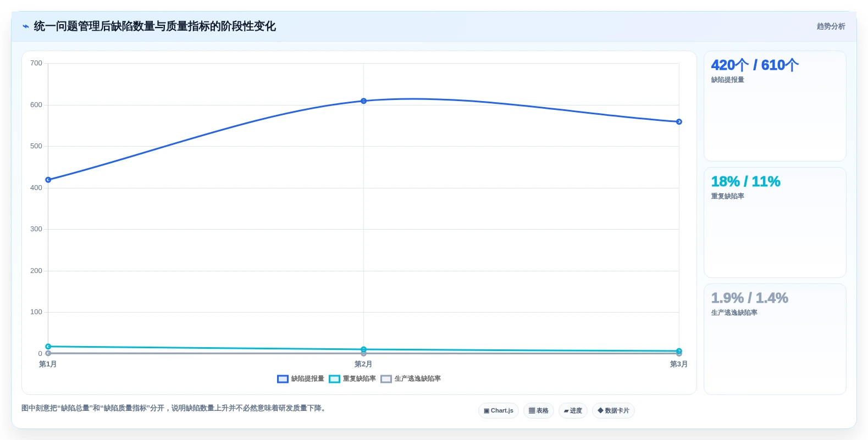Click the 第3月 x-axis label
Screen dimensions: 868x440
(x=678, y=364)
